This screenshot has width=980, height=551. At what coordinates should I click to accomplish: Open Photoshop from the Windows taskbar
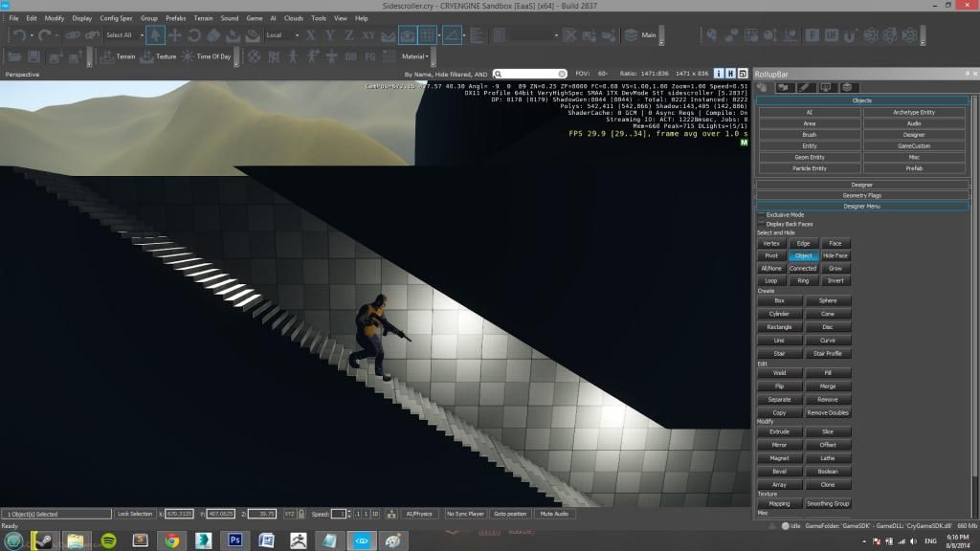235,540
